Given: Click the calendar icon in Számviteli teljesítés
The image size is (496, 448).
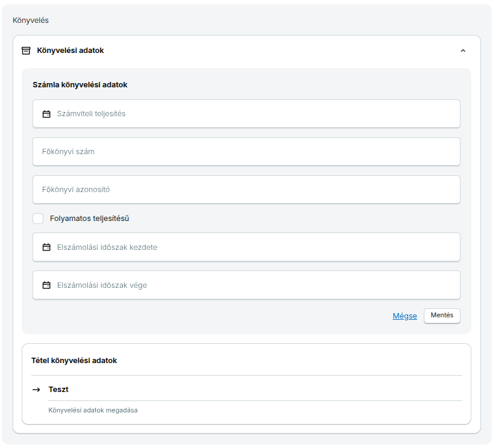Looking at the screenshot, I should coord(46,114).
